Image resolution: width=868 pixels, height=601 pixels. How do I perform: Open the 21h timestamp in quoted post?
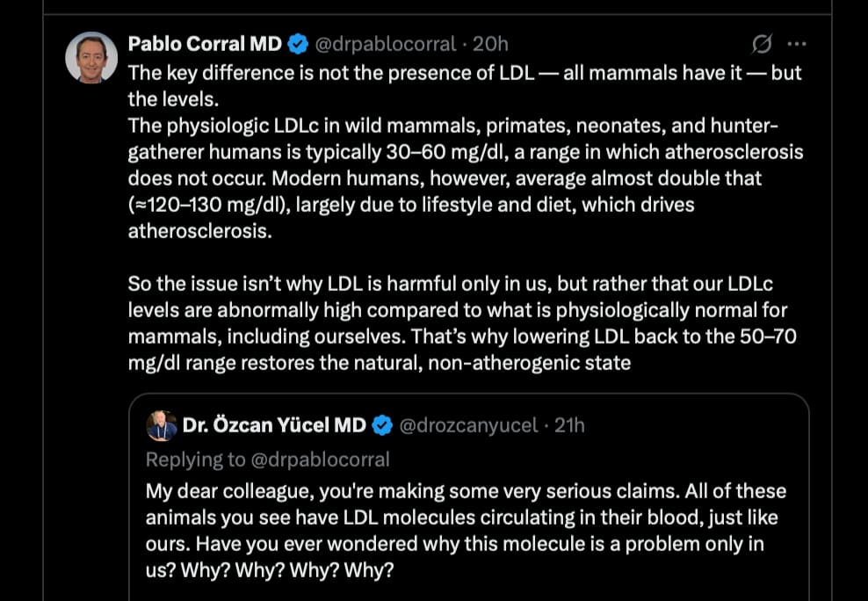tap(569, 425)
